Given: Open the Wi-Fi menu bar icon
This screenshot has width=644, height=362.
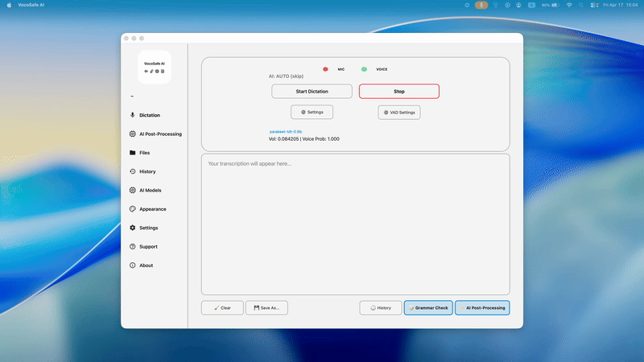Looking at the screenshot, I should 569,5.
